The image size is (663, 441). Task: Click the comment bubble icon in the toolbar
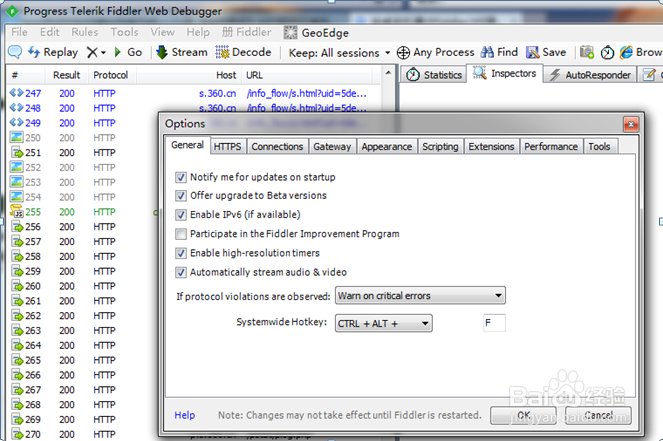(x=15, y=52)
